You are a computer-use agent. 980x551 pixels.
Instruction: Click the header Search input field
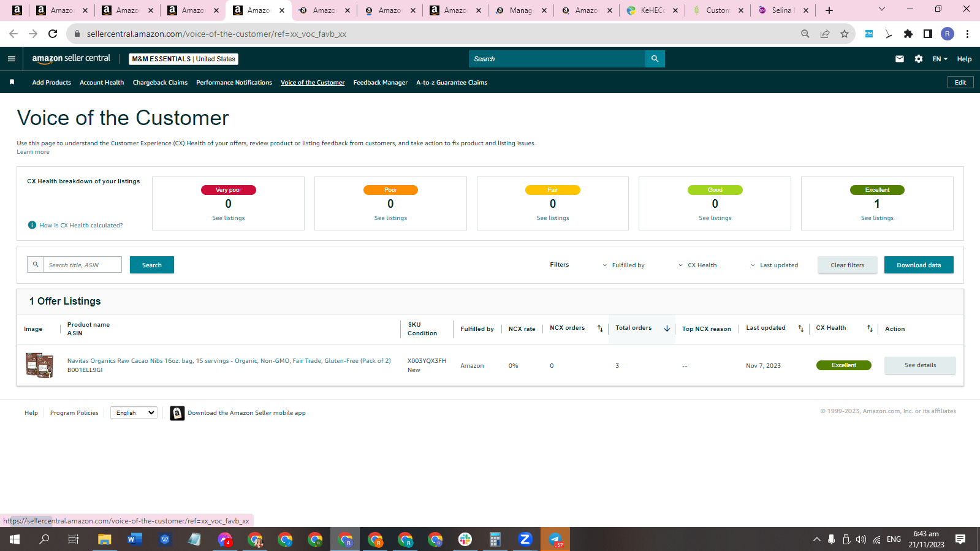tap(557, 59)
